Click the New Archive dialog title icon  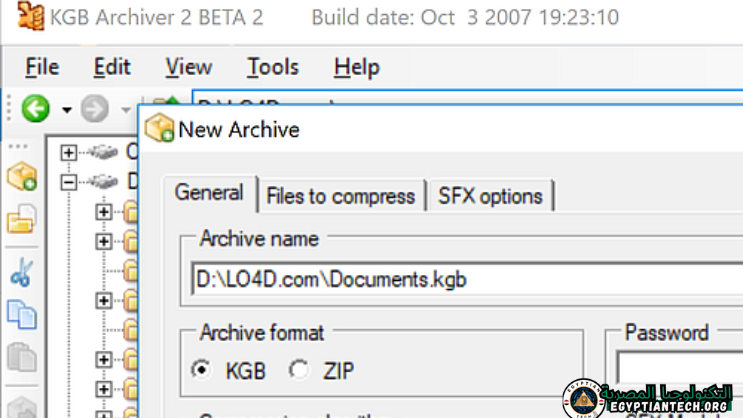pos(160,127)
